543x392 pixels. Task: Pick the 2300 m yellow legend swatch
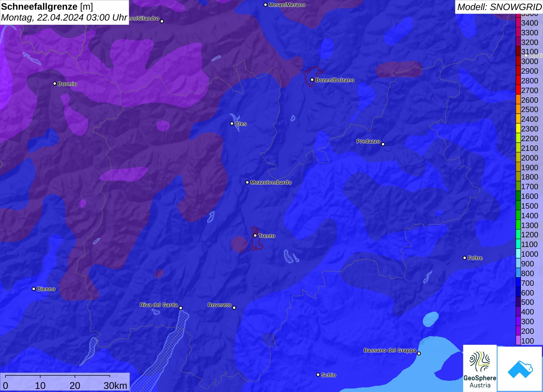518,129
